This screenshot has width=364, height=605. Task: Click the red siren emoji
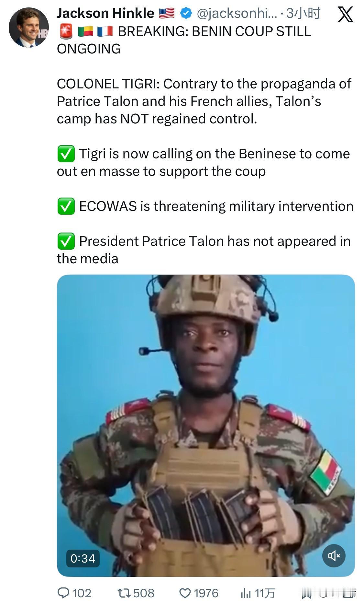coord(66,31)
